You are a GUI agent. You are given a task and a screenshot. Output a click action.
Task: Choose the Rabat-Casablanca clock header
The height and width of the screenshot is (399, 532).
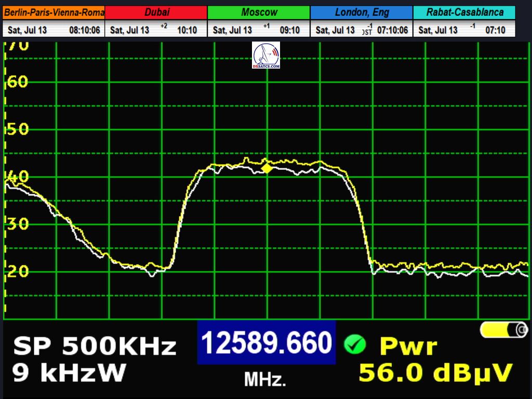click(464, 12)
